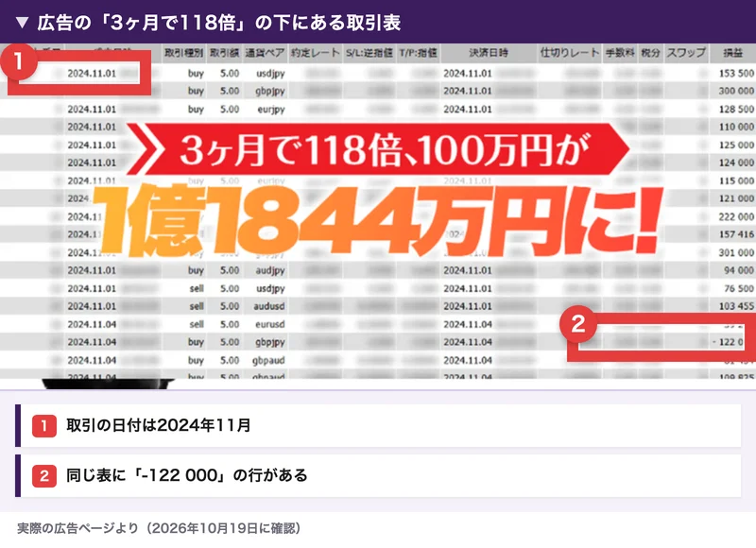Select the profit value 124 000
Image resolution: width=756 pixels, height=548 pixels.
[x=736, y=163]
